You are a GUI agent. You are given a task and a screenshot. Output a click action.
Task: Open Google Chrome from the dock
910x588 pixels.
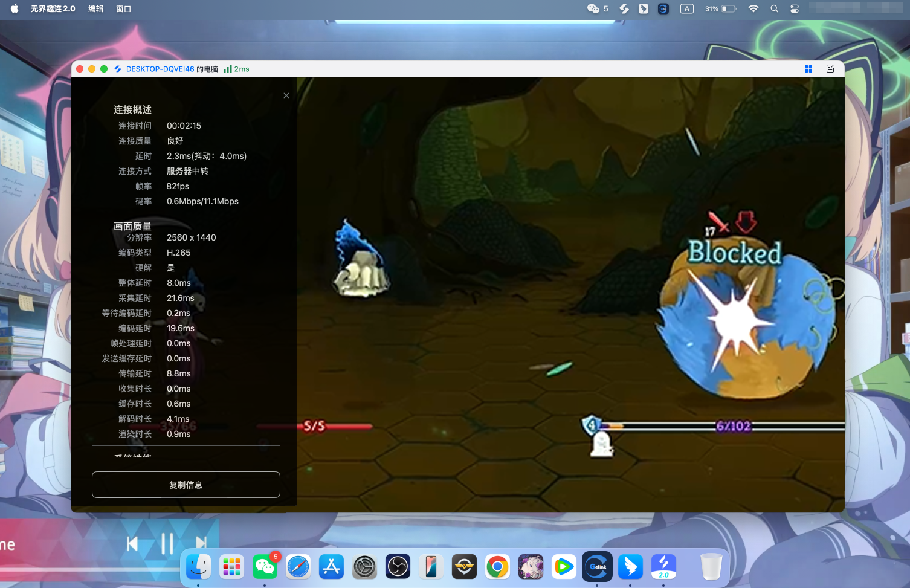click(x=497, y=567)
